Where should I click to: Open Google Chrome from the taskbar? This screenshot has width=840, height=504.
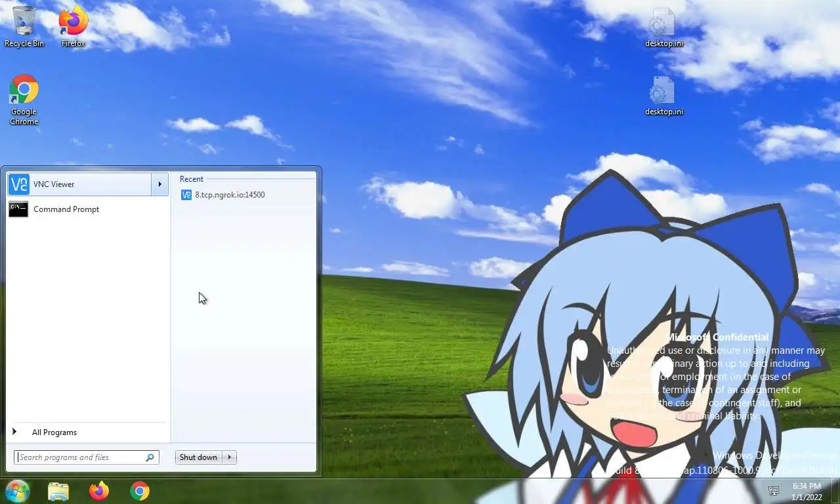pyautogui.click(x=139, y=491)
